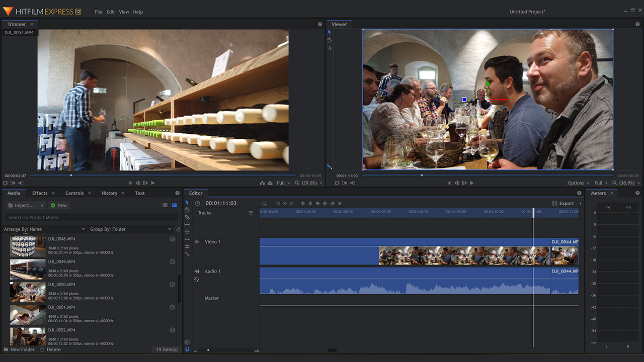Image resolution: width=644 pixels, height=362 pixels.
Task: Toggle timeline snapping with the magnet icon
Action: pos(187,349)
